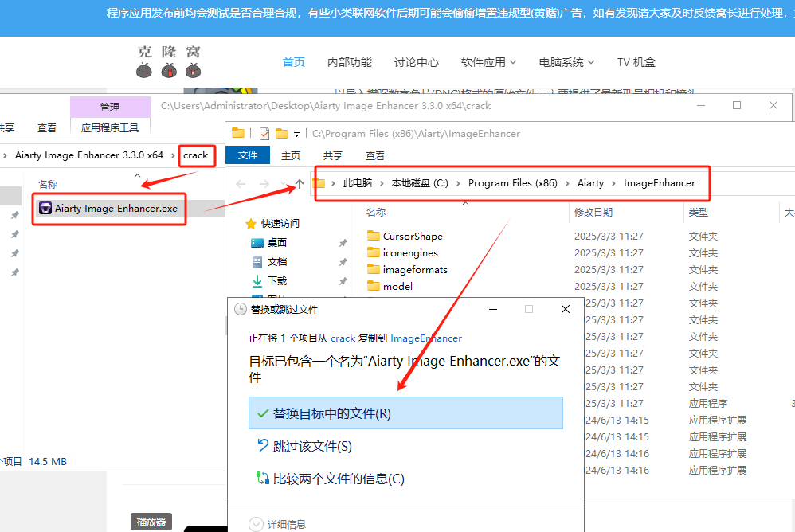The width and height of the screenshot is (795, 532).
Task: Open quick access toolbar customize dropdown
Action: [297, 134]
